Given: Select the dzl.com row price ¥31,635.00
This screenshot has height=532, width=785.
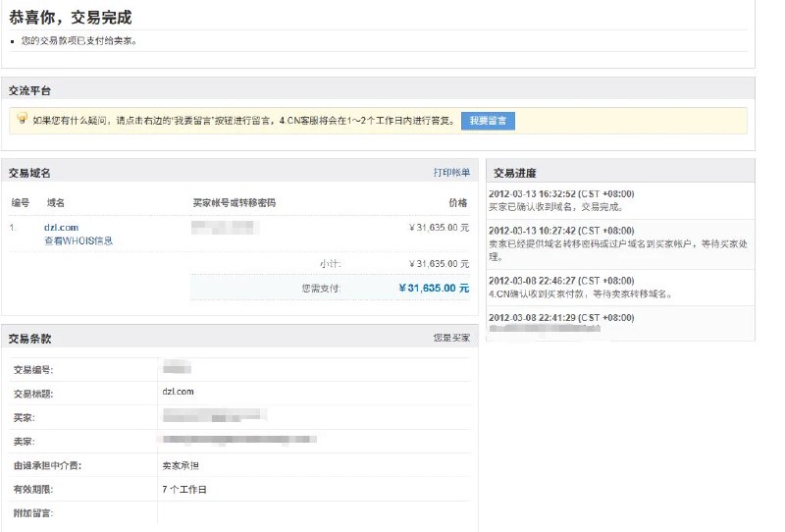Looking at the screenshot, I should coord(439,228).
